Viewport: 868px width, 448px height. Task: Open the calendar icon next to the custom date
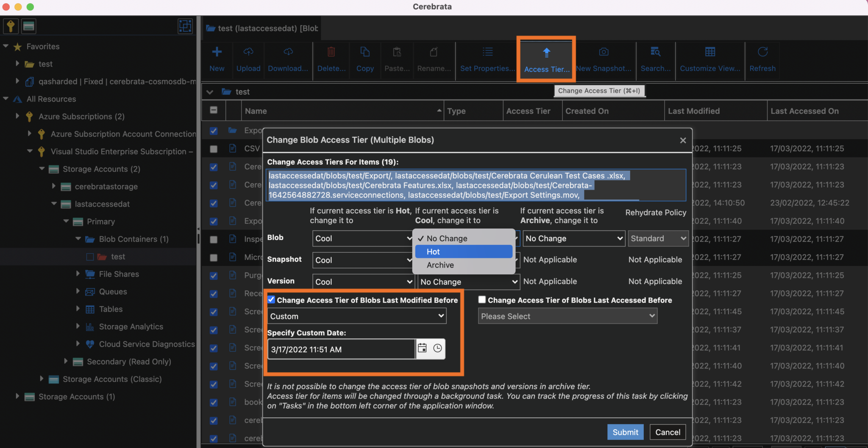422,348
